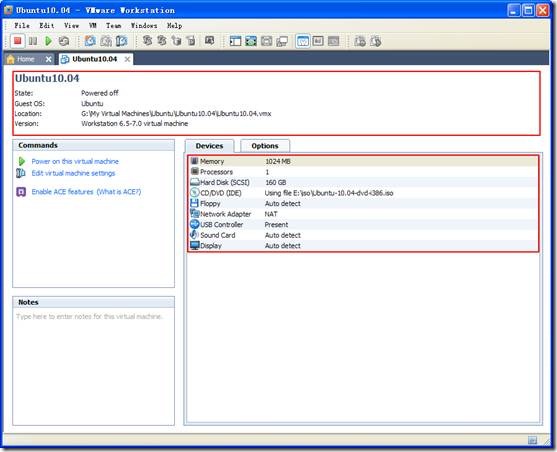Image resolution: width=557 pixels, height=452 pixels.
Task: Click the ISO file path value
Action: [329, 193]
